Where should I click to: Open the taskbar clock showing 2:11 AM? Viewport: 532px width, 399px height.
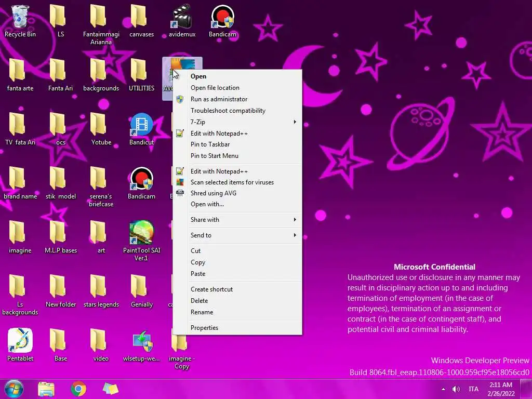tap(501, 389)
